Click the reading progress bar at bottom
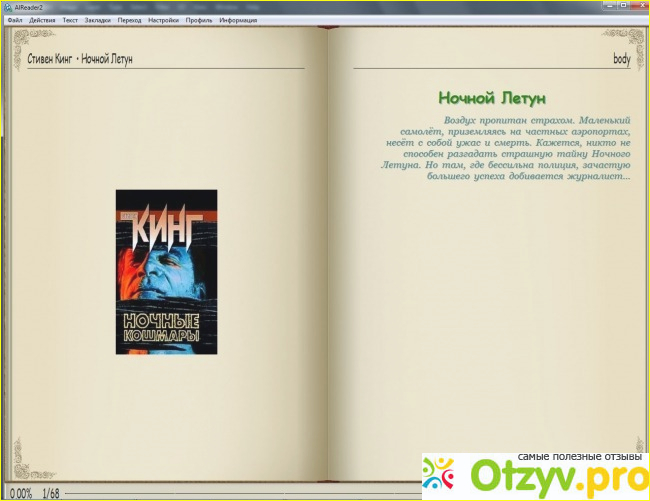 (250, 493)
